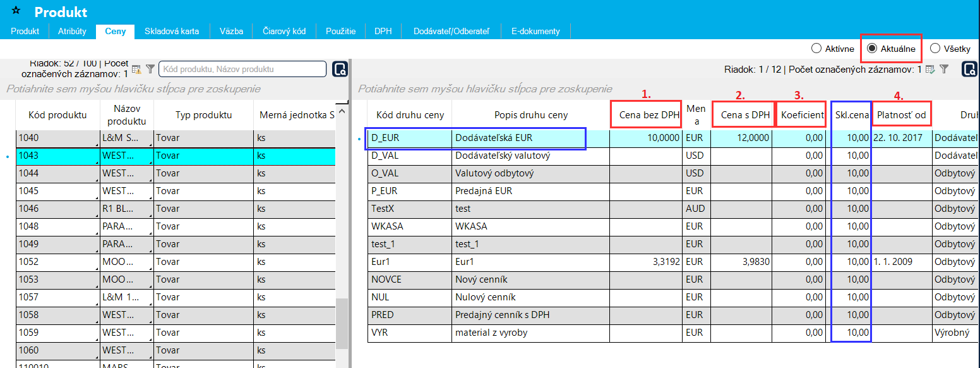Screen dimensions: 980x368
Task: Select the Aktívne radio button
Action: 816,49
